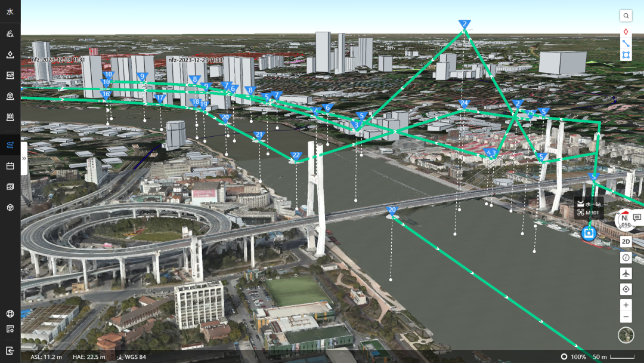Select the polygon area annotation tool
The height and width of the screenshot is (363, 644).
(626, 55)
